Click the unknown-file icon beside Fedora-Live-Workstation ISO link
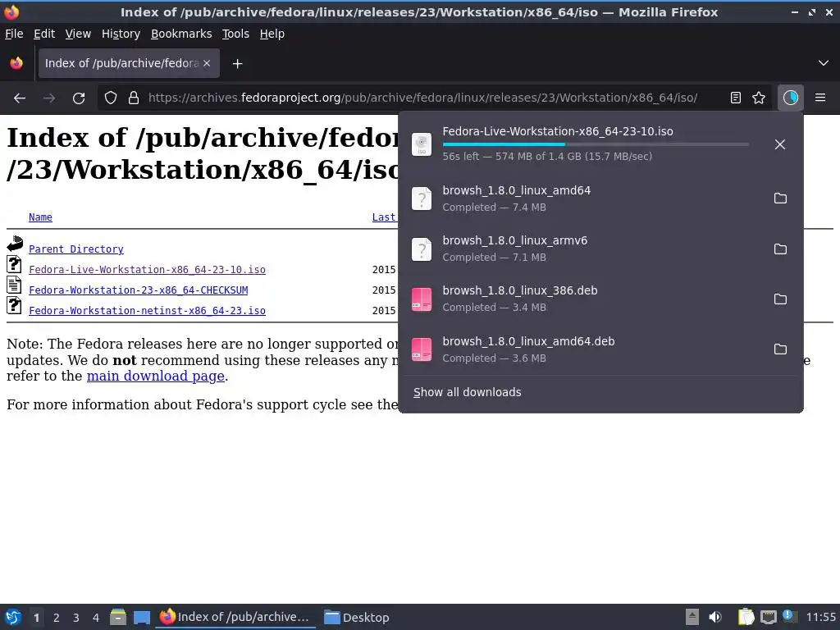 pyautogui.click(x=15, y=264)
